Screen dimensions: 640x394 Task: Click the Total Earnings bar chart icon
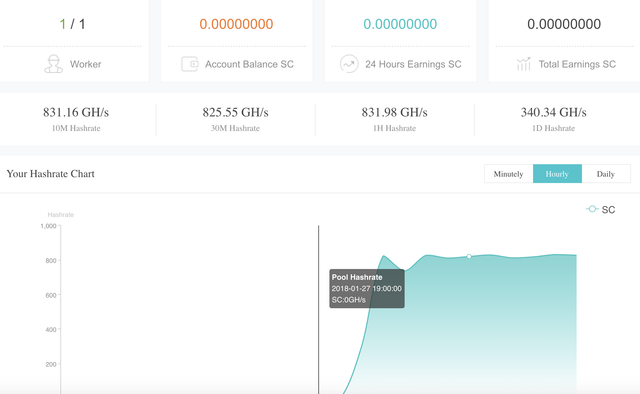(x=523, y=64)
